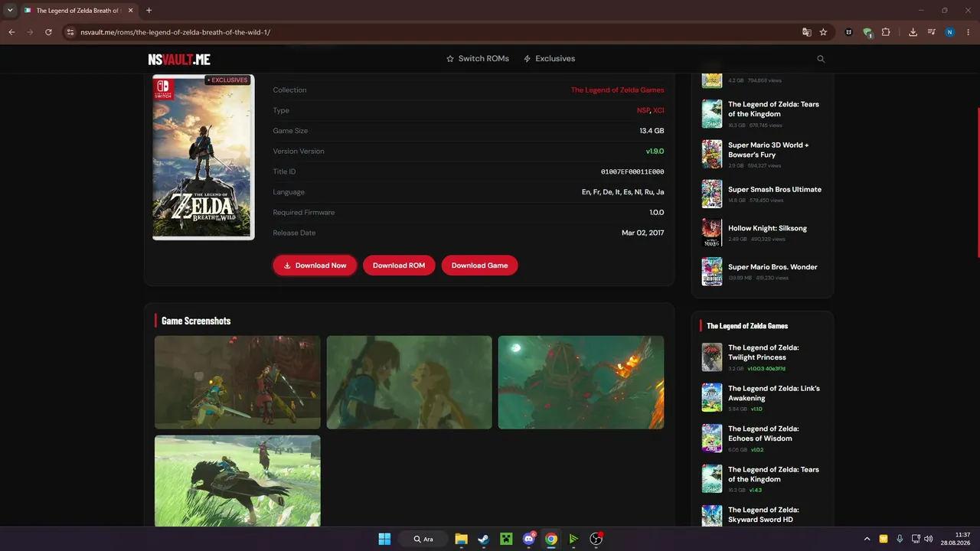This screenshot has height=551, width=980.
Task: Open The Legend of Zelda Games collection link
Action: pos(617,90)
